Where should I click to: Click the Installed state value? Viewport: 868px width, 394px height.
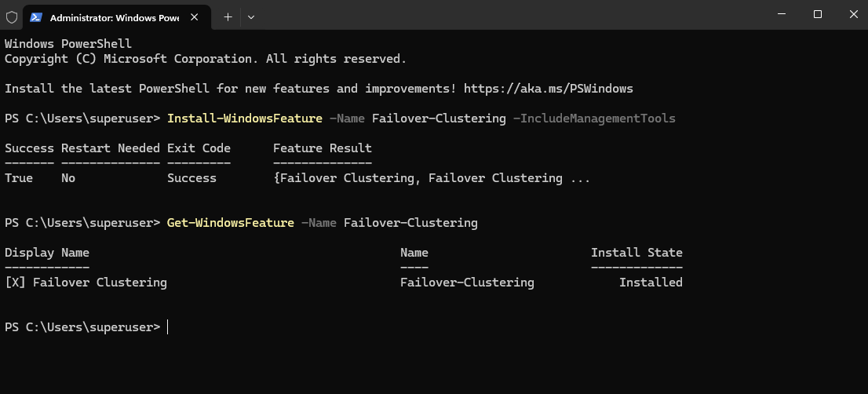[x=651, y=283]
